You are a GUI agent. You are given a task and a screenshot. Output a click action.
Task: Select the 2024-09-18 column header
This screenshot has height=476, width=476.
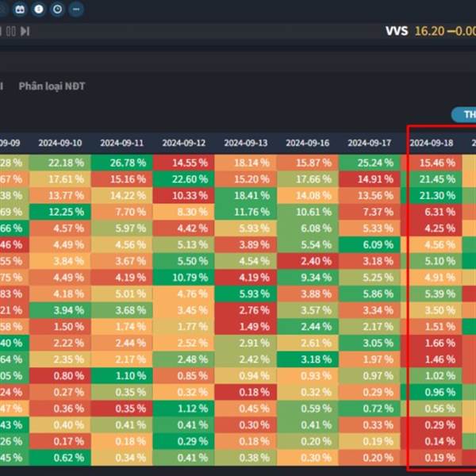tap(432, 143)
